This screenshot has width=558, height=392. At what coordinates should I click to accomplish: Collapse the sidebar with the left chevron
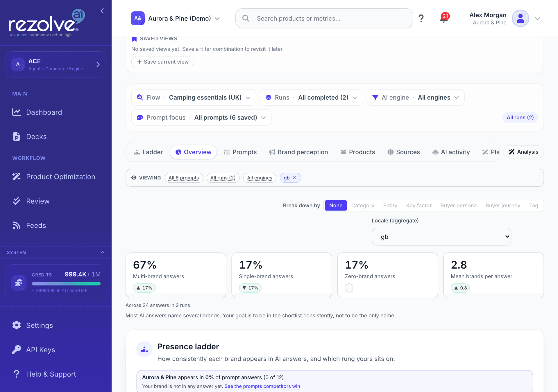102,11
